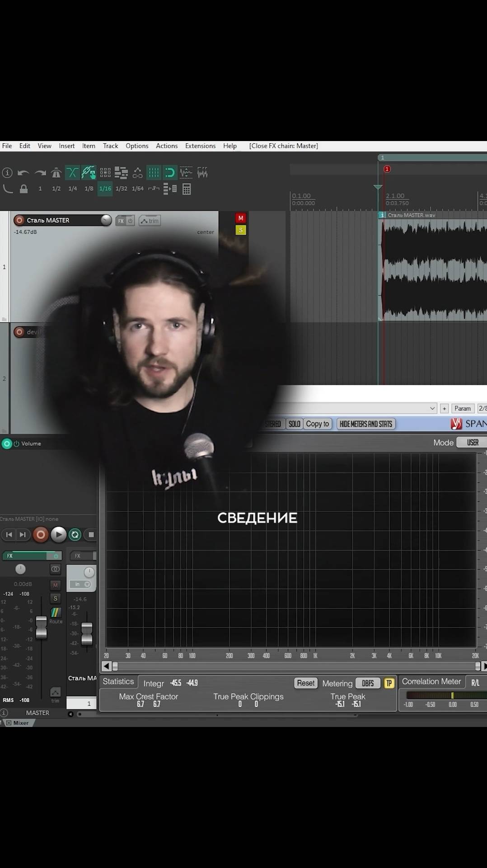Toggle master mono/stereo button in mixer
The height and width of the screenshot is (868, 487).
click(56, 569)
